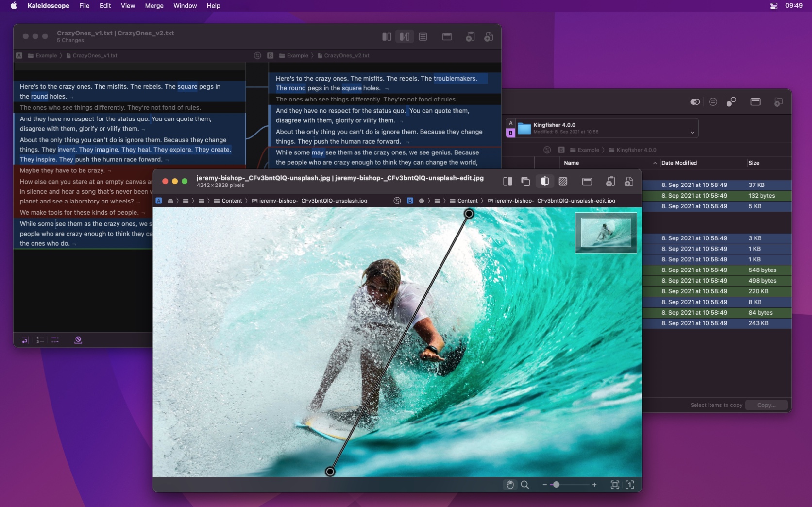Open the B-side options menu in image path bar
812x507 pixels.
tap(422, 201)
